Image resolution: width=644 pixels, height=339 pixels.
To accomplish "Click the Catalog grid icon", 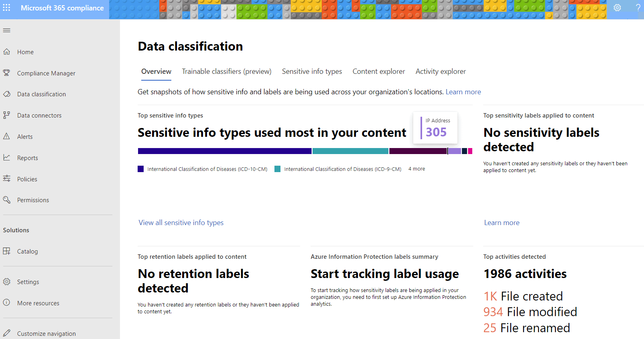I will (x=7, y=251).
